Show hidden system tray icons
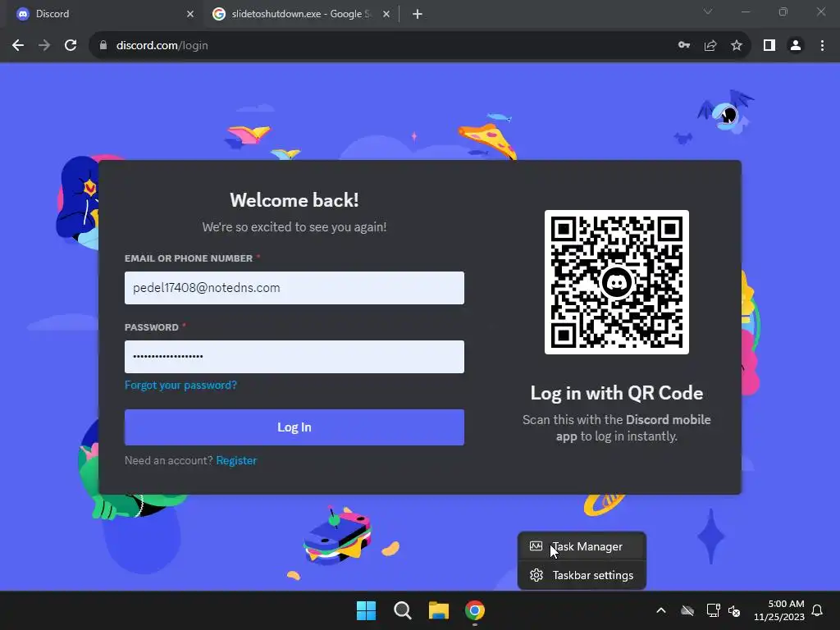Viewport: 840px width, 630px height. pyautogui.click(x=661, y=610)
